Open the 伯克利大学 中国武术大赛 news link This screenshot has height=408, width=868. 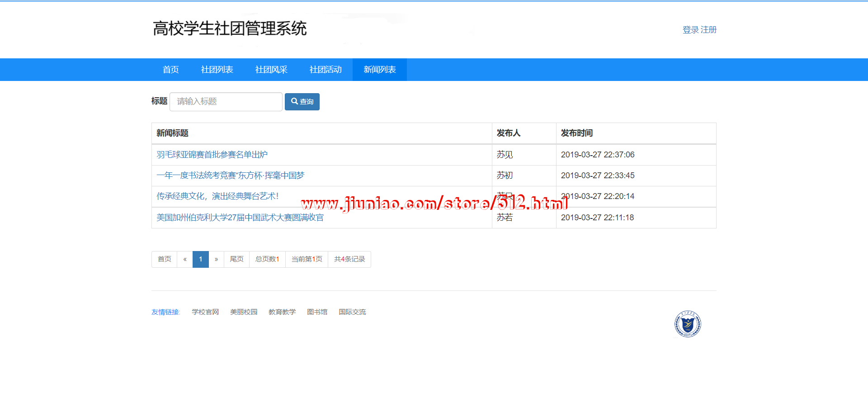point(240,218)
